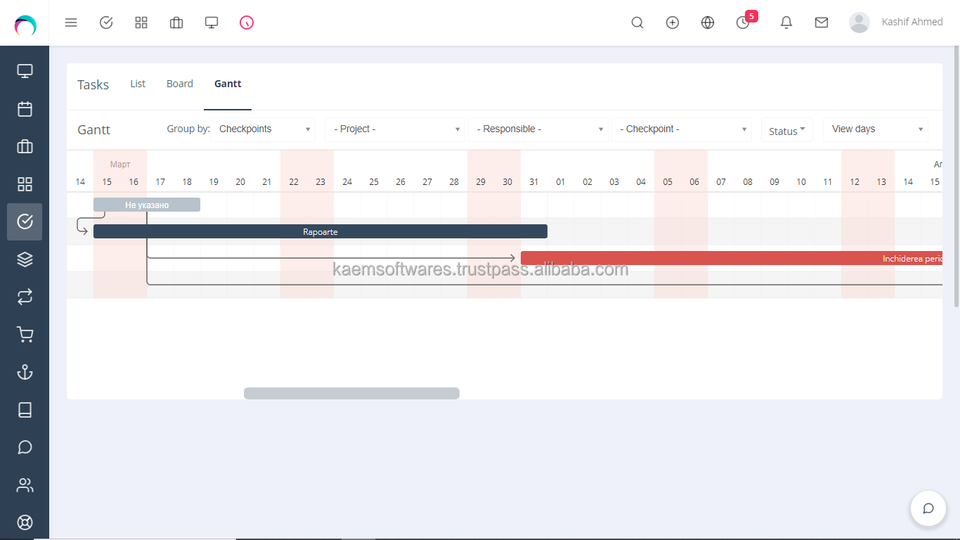960x540 pixels.
Task: Open the notifications bell icon
Action: point(786,23)
